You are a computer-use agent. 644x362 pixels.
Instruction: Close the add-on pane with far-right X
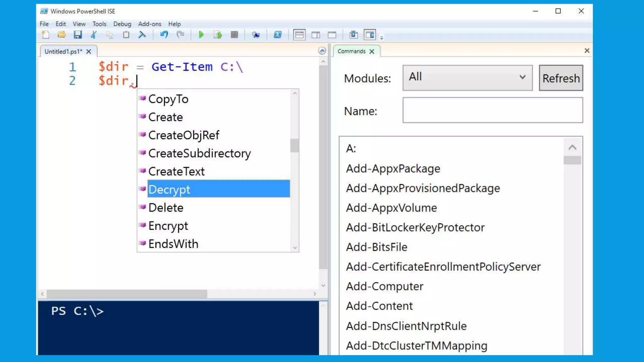tap(587, 51)
